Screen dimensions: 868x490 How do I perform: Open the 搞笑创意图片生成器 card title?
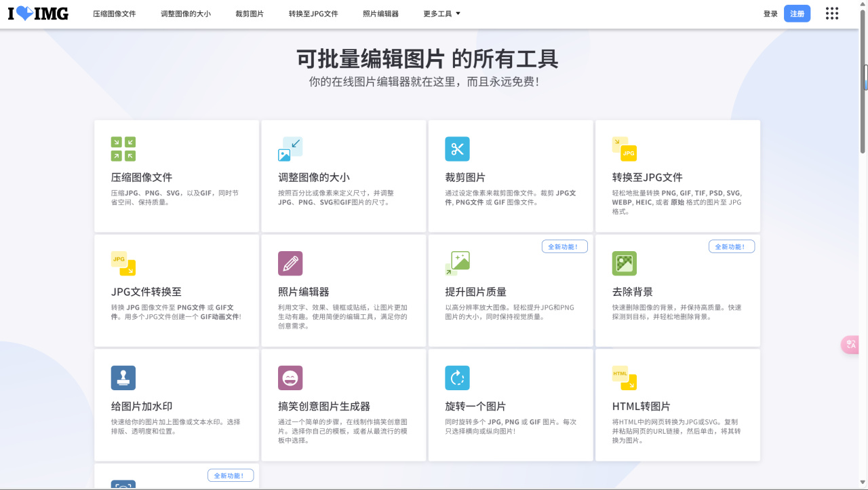click(x=324, y=407)
